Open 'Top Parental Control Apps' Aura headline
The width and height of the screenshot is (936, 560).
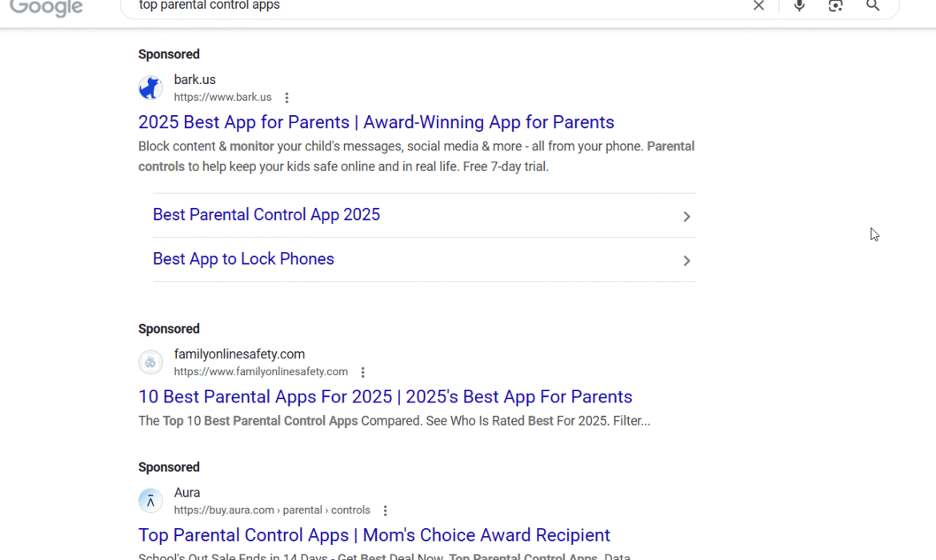pyautogui.click(x=374, y=535)
